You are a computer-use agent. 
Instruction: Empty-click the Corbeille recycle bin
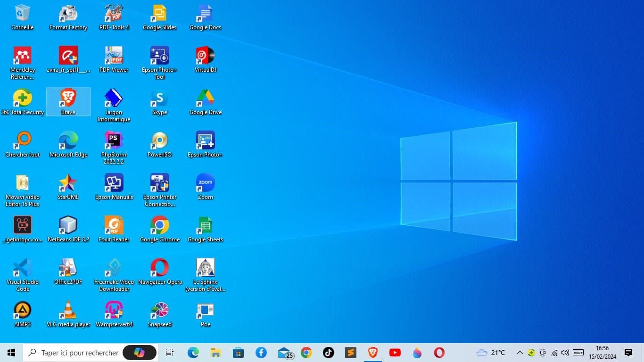pyautogui.click(x=22, y=12)
